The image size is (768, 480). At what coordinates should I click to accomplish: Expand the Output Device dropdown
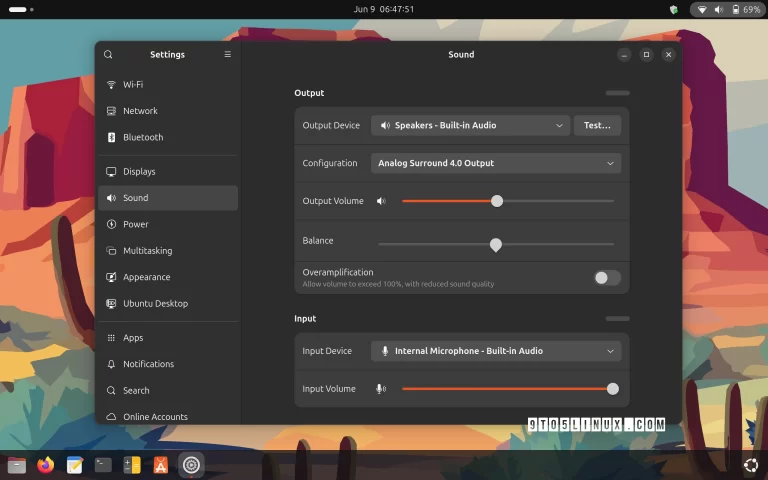pyautogui.click(x=470, y=126)
